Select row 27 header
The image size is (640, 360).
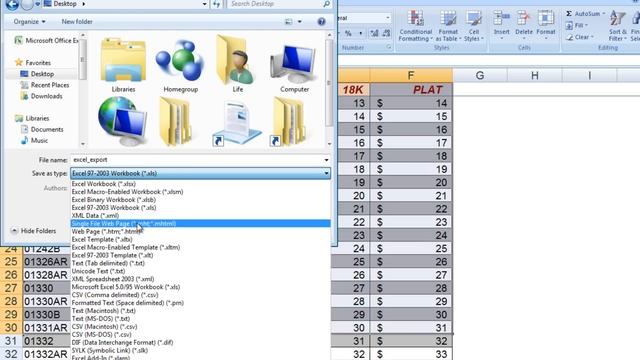coord(11,288)
